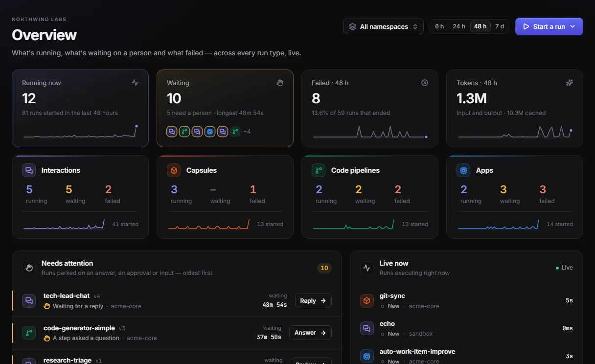Click the pulse icon beside Live now
595x364 pixels.
(367, 268)
